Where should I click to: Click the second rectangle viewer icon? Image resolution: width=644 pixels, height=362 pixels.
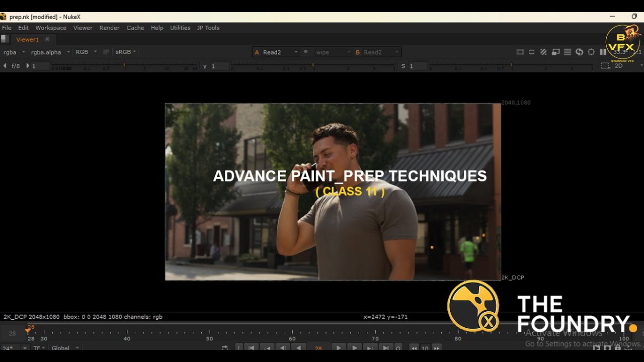pyautogui.click(x=532, y=52)
